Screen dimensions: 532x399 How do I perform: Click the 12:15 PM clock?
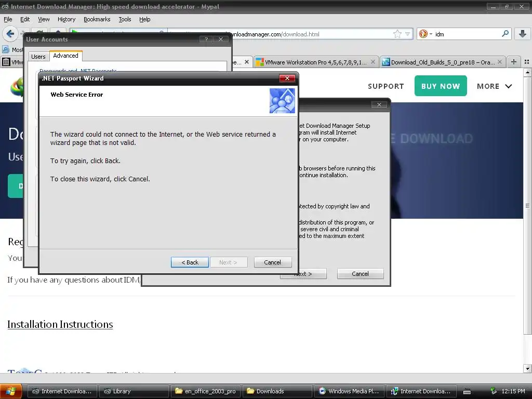(513, 391)
